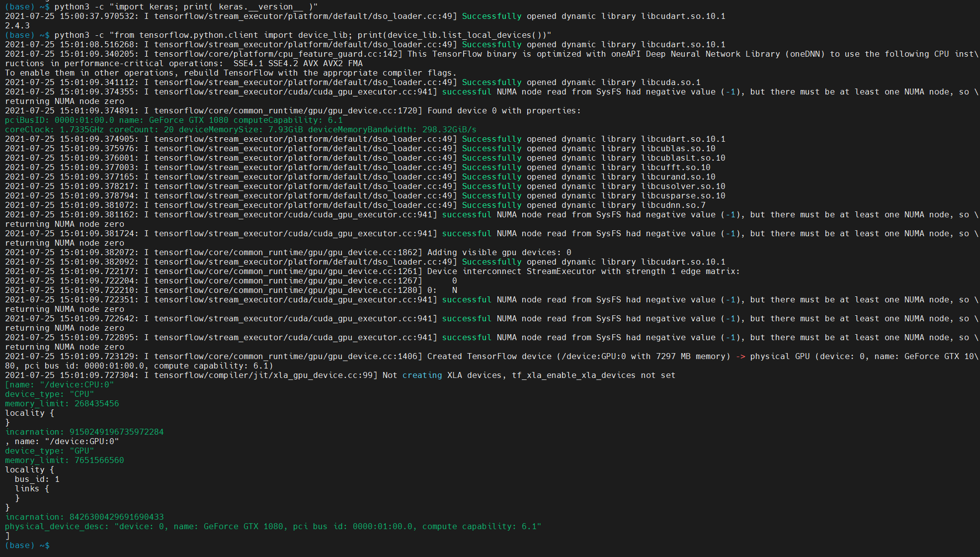980x557 pixels.
Task: Select 'pciBusID: 0000:01:00.0' text
Action: pos(59,120)
